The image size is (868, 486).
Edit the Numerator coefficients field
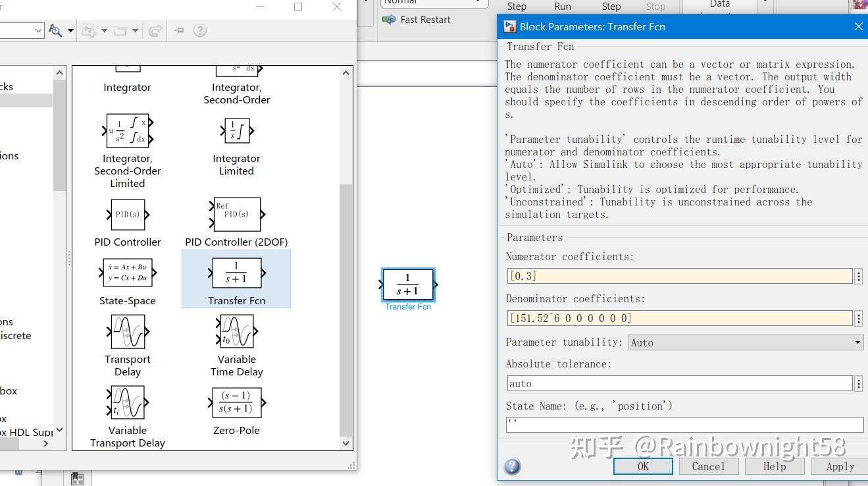[678, 276]
